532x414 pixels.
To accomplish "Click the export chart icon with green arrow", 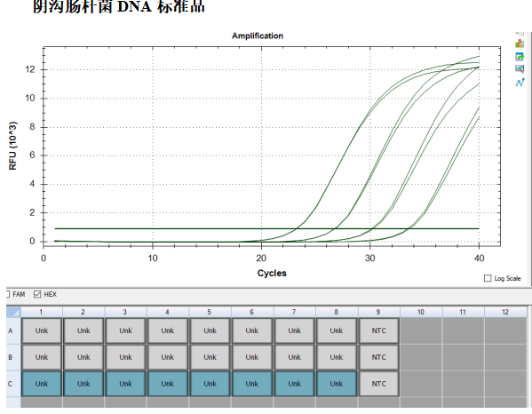I will [520, 56].
